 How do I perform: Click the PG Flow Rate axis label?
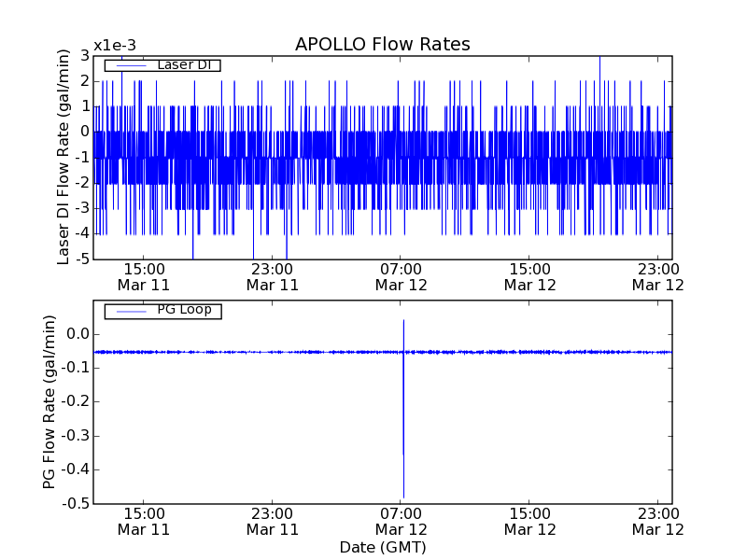click(49, 402)
